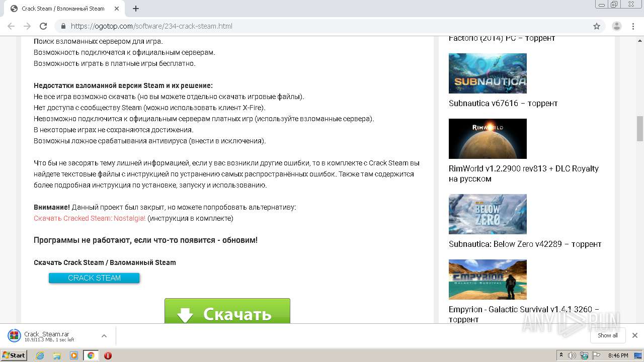Switch to the Chrome taskbar button
The height and width of the screenshot is (362, 644).
91,355
